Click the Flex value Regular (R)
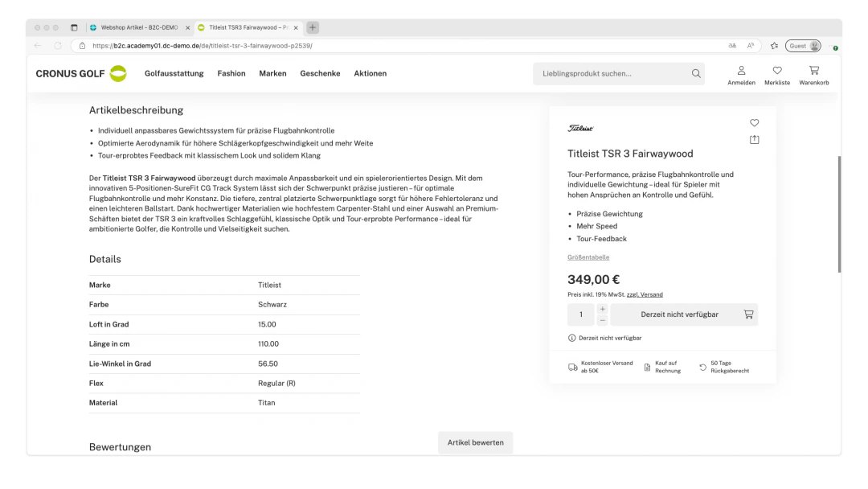Screen dimensions: 868x489 pos(276,383)
